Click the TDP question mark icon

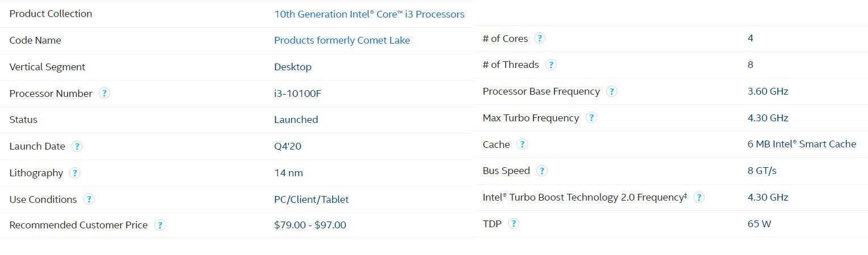[514, 223]
